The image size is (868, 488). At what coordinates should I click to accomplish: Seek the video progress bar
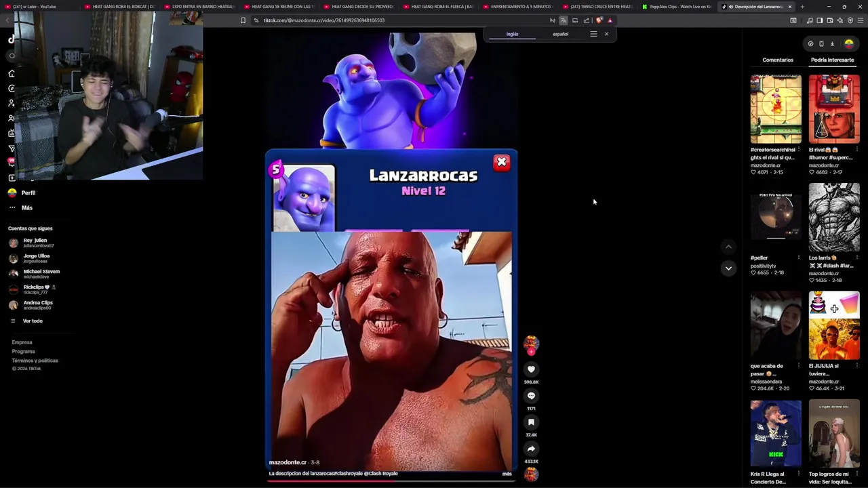[x=391, y=481]
